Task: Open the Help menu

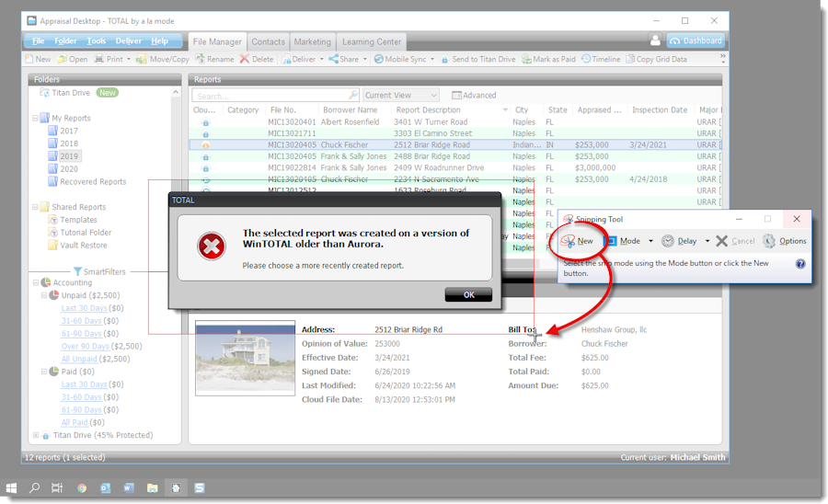Action: pos(159,40)
